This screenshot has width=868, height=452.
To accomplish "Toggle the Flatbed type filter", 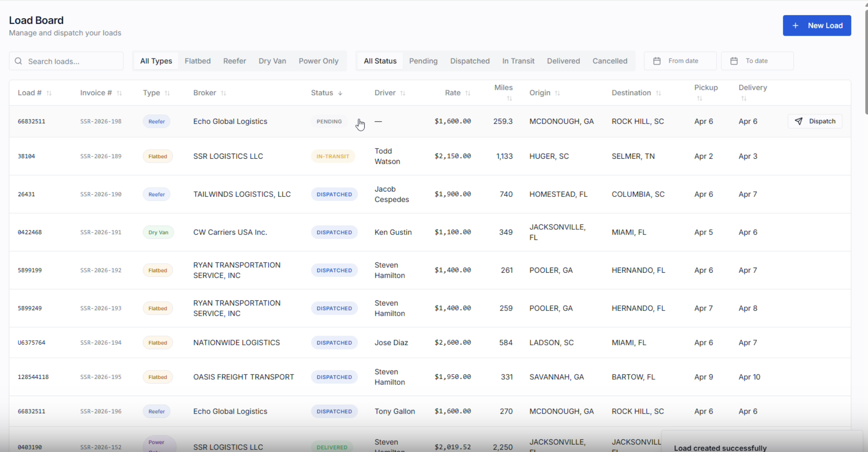I will (197, 61).
